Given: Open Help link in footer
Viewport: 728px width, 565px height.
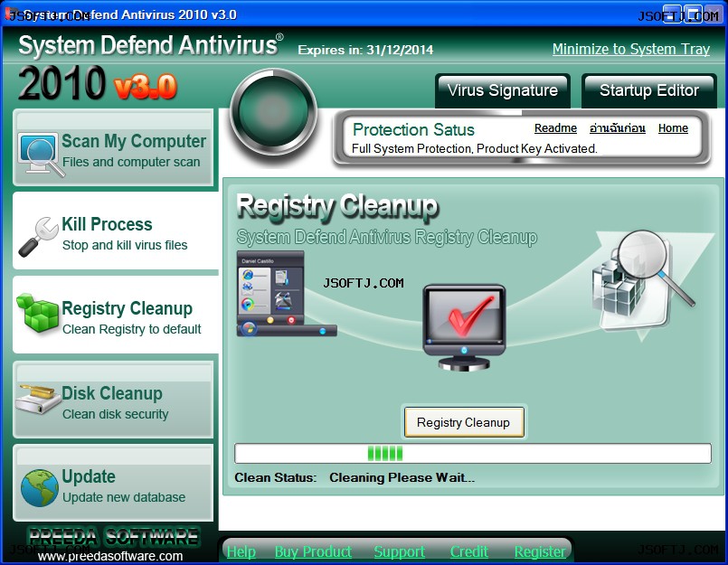Looking at the screenshot, I should pos(241,551).
